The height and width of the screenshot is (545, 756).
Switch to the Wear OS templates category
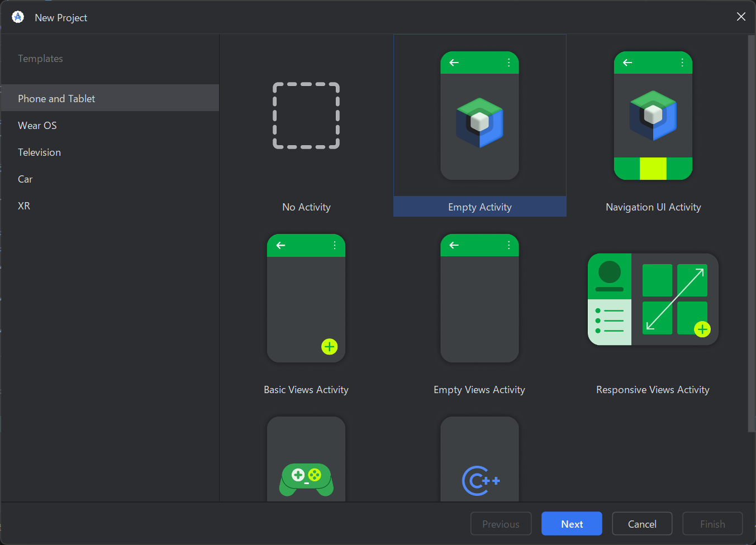[x=110, y=125]
